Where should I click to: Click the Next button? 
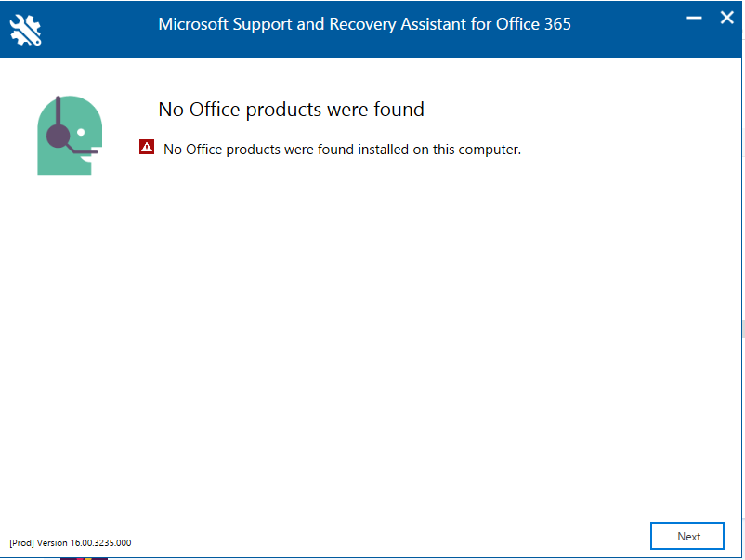[687, 536]
